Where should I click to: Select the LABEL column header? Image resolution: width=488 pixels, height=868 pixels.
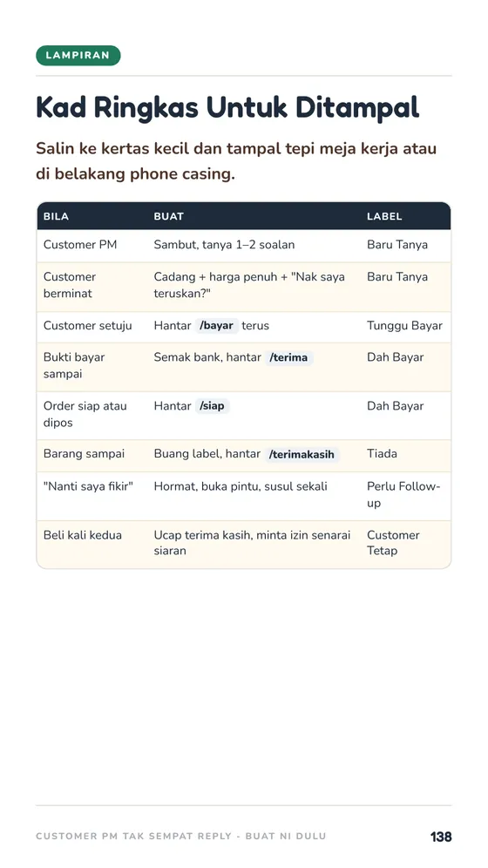coord(384,216)
